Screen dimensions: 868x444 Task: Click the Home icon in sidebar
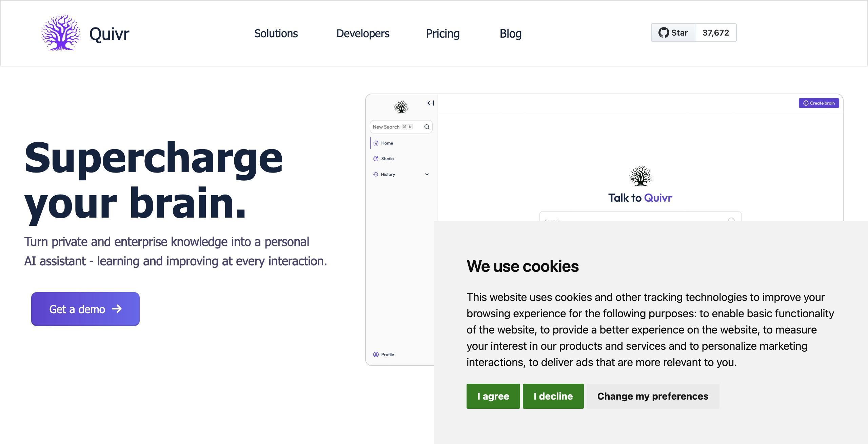coord(376,143)
